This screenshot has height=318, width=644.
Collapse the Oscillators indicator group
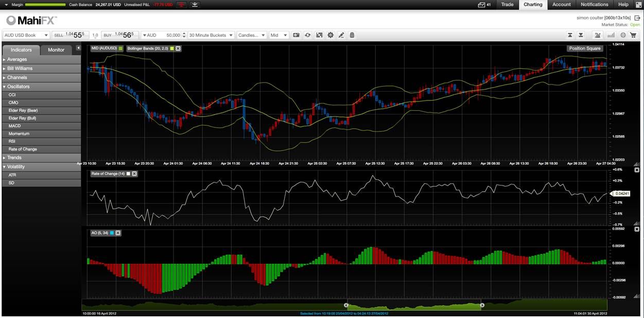(x=41, y=87)
